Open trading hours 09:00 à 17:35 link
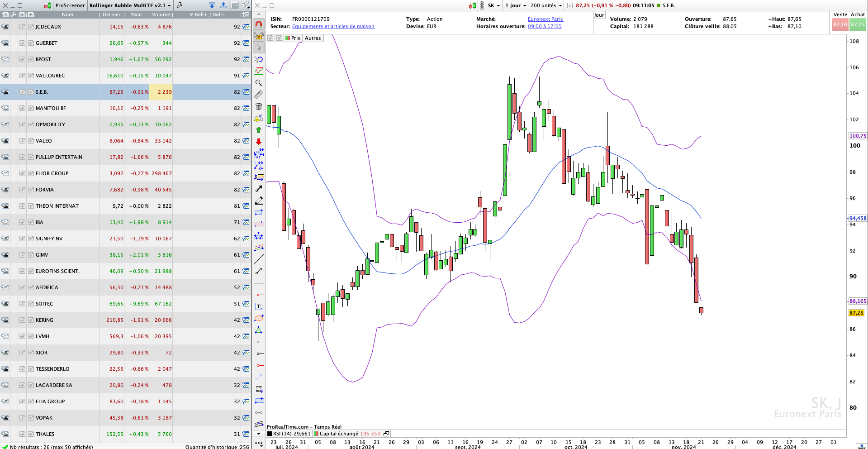The height and width of the screenshot is (449, 868). point(544,26)
